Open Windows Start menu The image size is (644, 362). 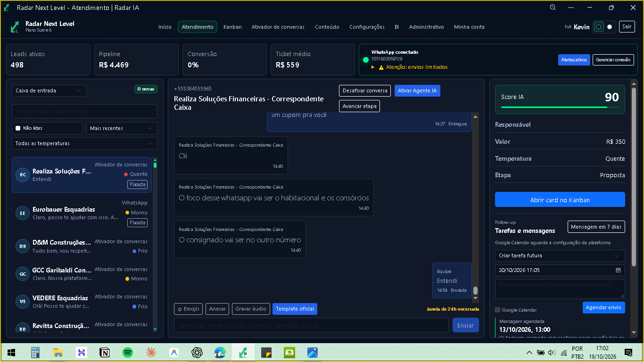click(x=11, y=353)
